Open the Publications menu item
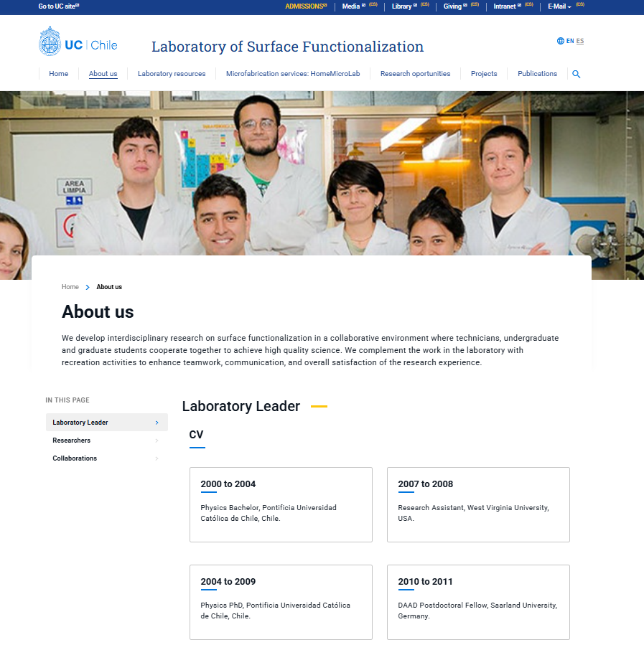Viewport: 644px width, 650px height. click(537, 74)
